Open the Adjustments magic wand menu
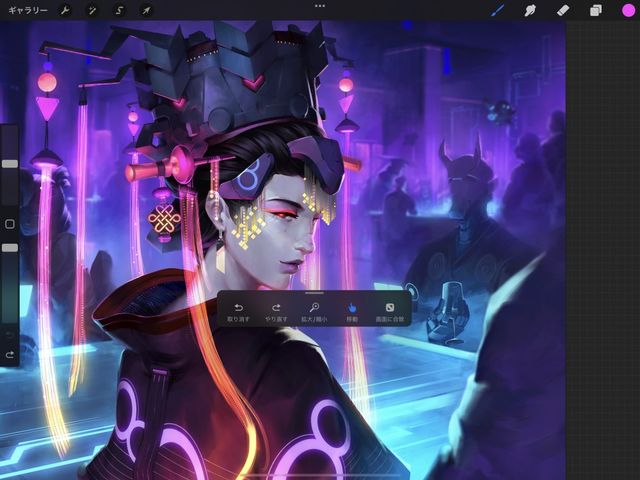Image resolution: width=640 pixels, height=480 pixels. 92,11
